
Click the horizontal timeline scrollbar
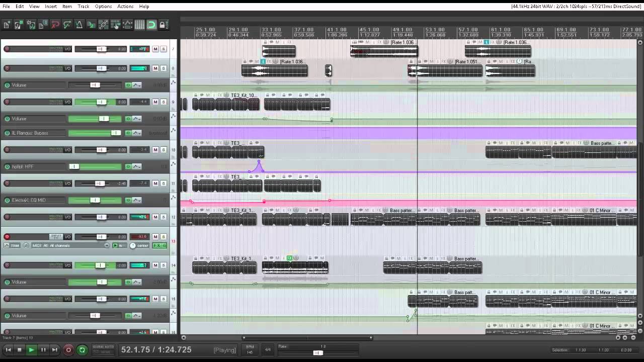click(307, 338)
